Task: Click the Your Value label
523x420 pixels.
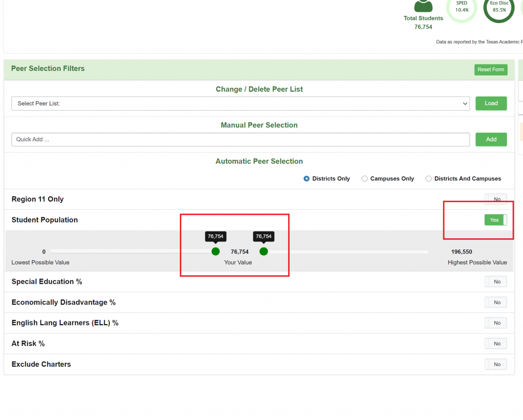Action: [238, 263]
